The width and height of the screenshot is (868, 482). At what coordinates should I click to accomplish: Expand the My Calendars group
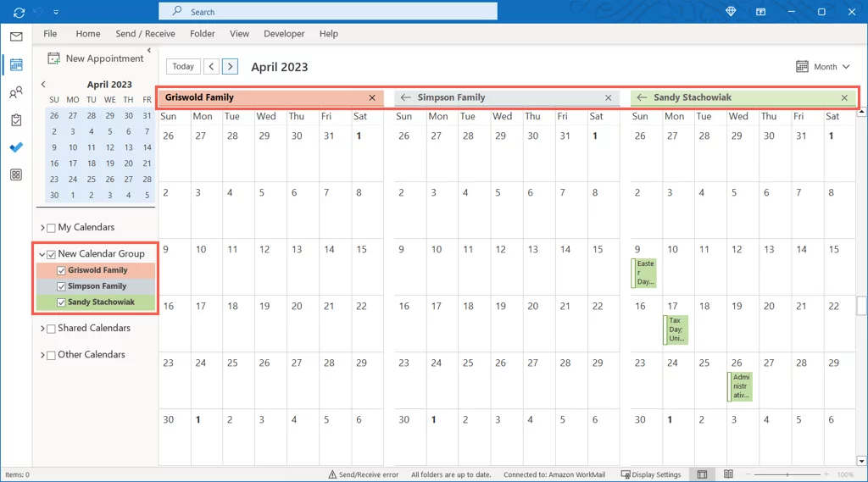pos(42,228)
